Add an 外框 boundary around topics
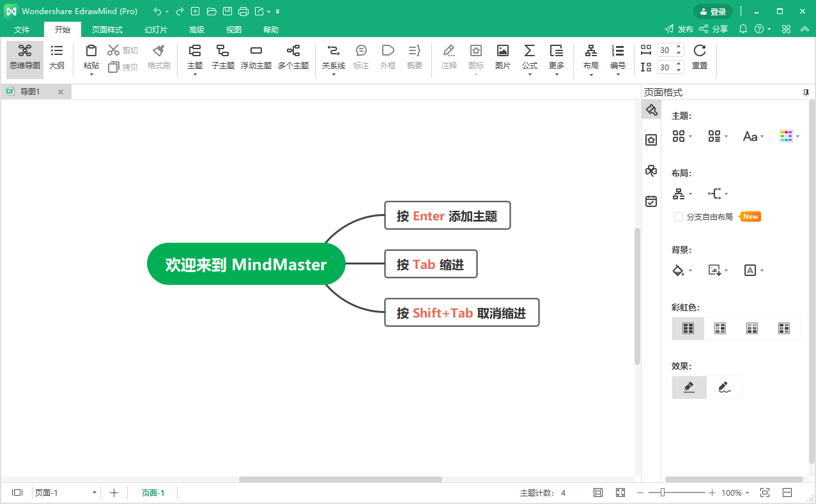The height and width of the screenshot is (504, 816). [387, 57]
